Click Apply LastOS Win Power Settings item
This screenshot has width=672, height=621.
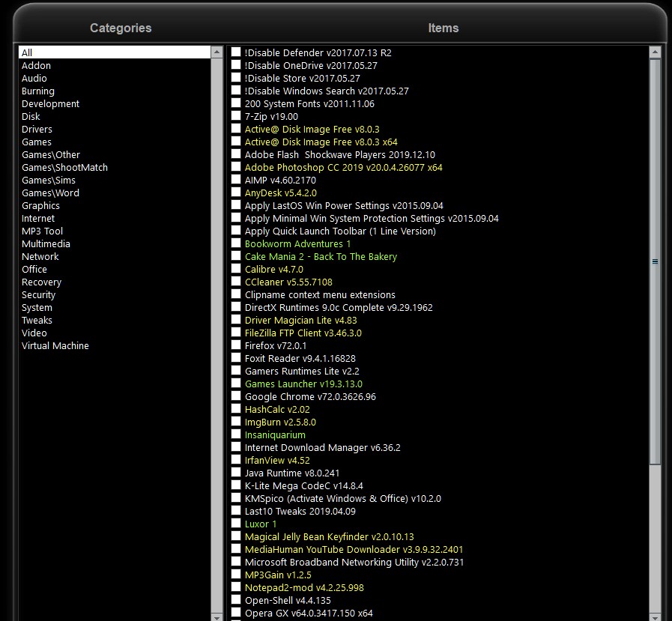pyautogui.click(x=344, y=206)
